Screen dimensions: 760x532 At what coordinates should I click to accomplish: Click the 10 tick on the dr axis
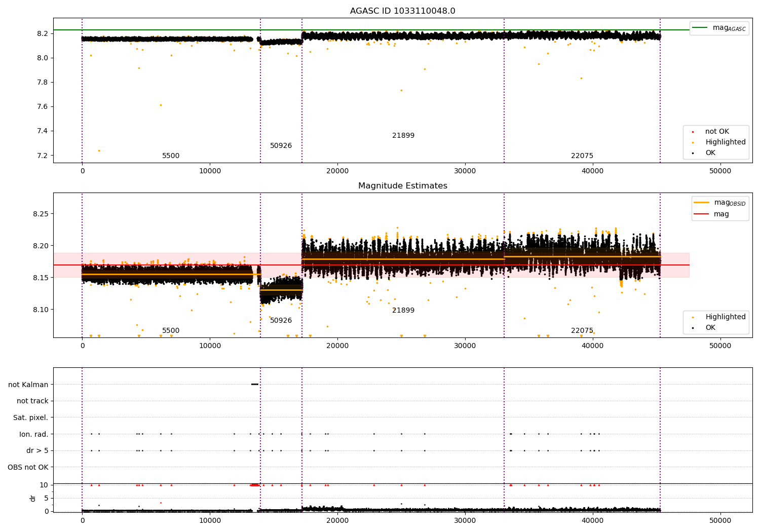pyautogui.click(x=44, y=485)
